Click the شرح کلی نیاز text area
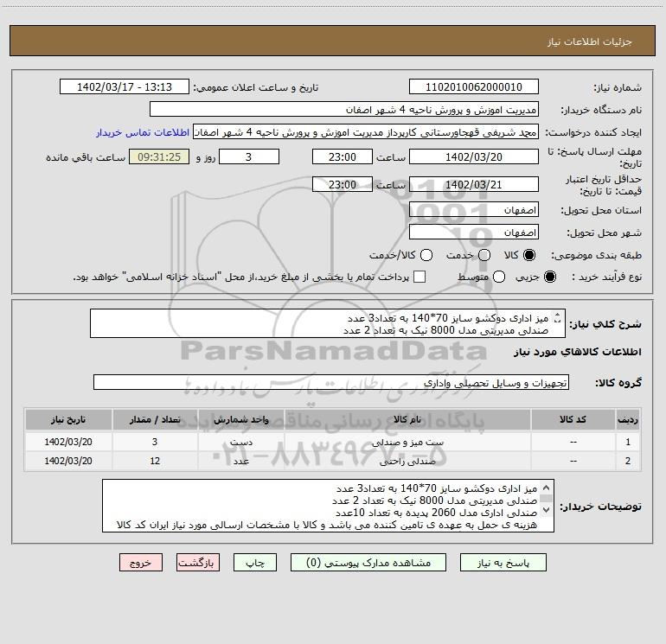Viewport: 666px width, 644px height. click(328, 323)
